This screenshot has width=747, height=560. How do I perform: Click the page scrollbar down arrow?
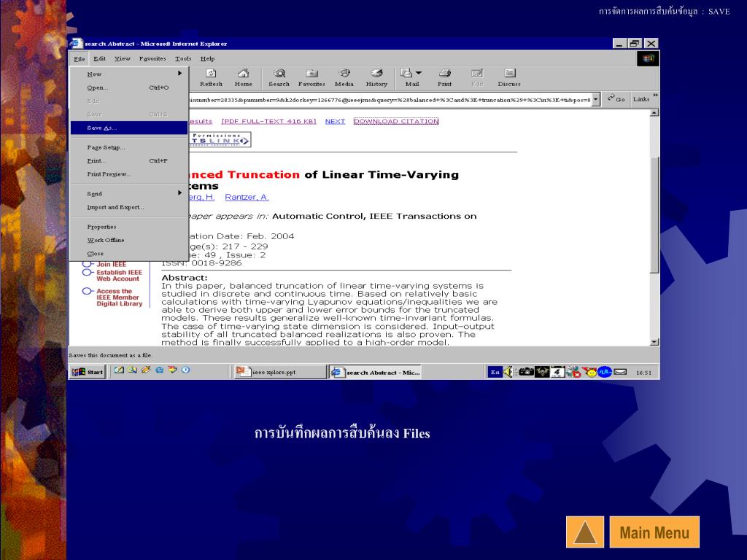click(x=654, y=342)
